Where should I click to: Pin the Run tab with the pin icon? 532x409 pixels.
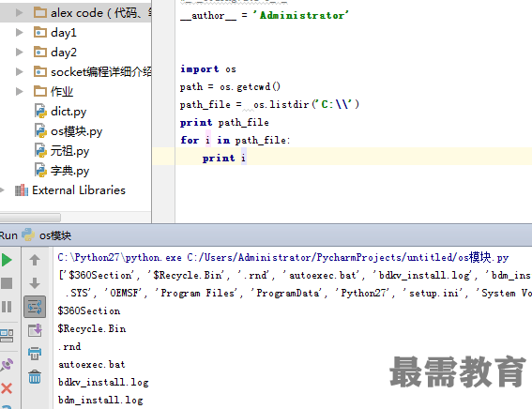click(7, 365)
